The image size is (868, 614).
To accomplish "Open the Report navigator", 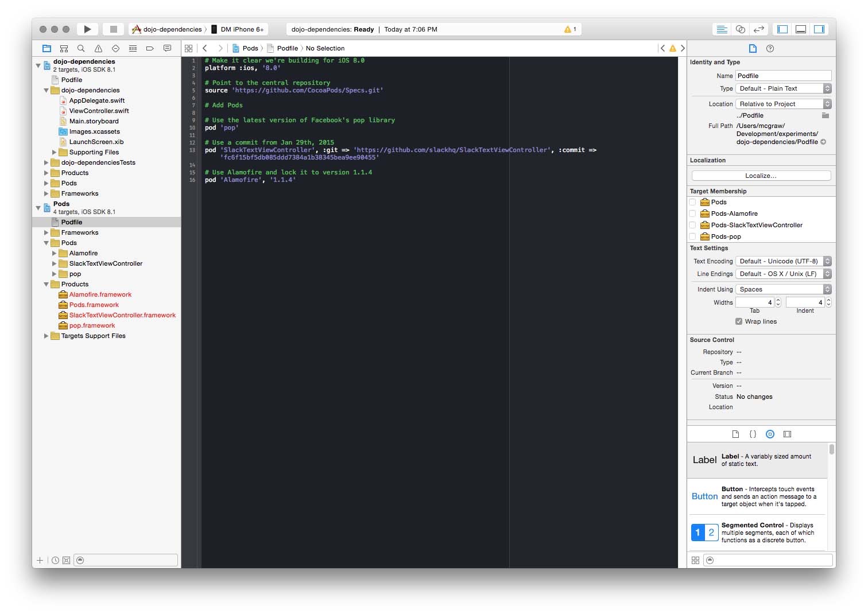I will coord(167,48).
